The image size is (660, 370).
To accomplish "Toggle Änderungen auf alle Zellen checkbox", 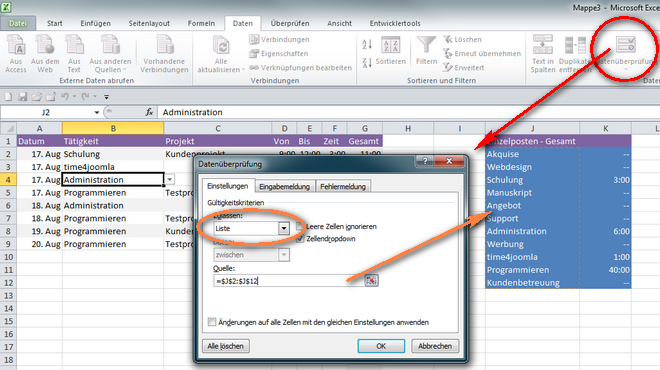I will (212, 322).
